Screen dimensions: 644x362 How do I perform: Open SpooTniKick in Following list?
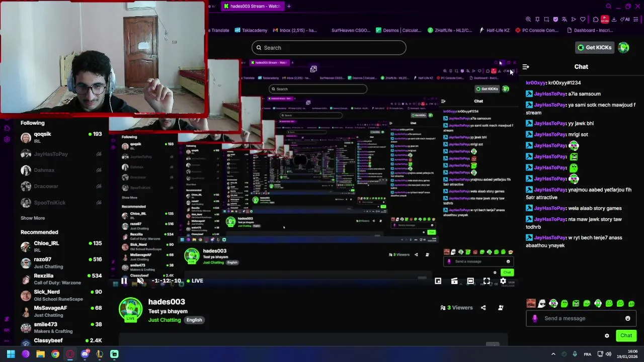(x=61, y=202)
